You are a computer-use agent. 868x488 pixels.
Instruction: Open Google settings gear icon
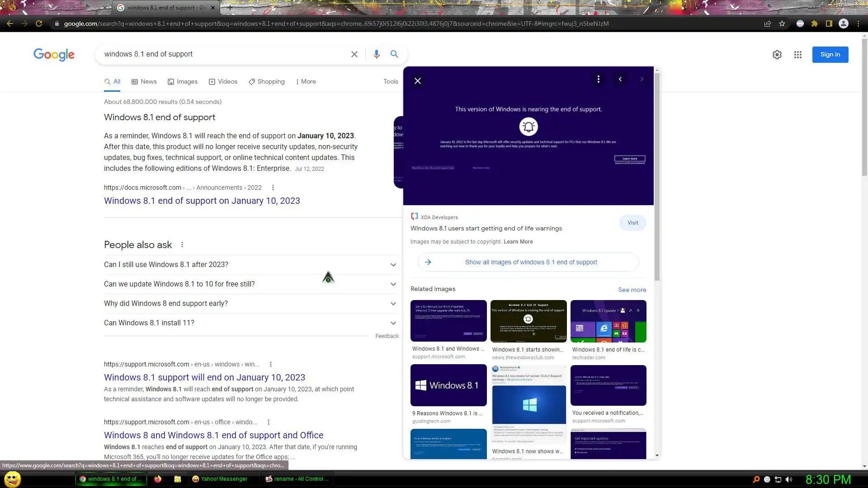tap(777, 55)
